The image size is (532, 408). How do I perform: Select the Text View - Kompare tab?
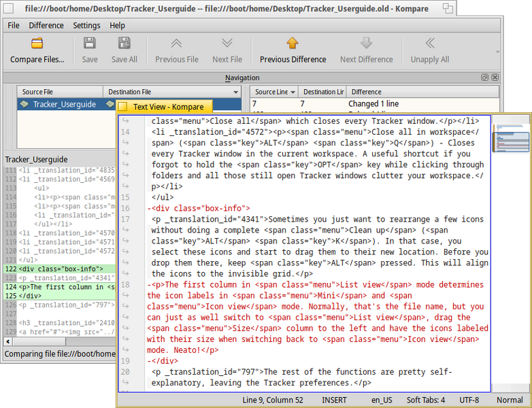[x=165, y=107]
